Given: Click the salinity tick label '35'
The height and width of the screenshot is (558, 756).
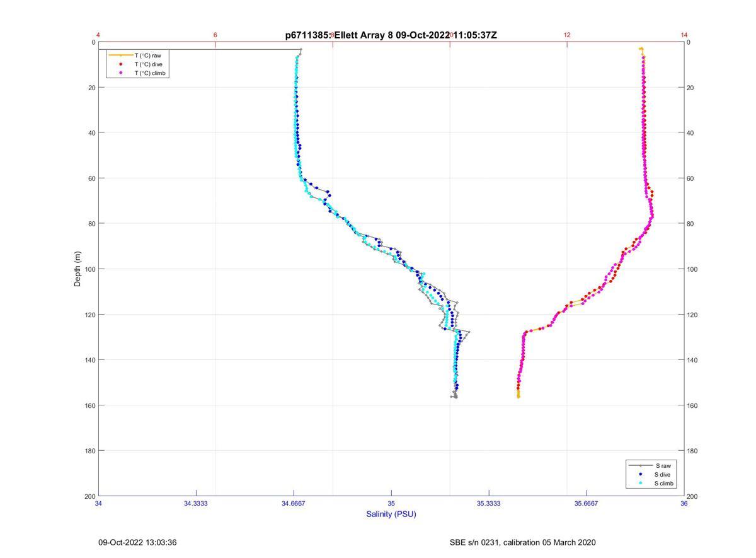Looking at the screenshot, I should tap(391, 503).
